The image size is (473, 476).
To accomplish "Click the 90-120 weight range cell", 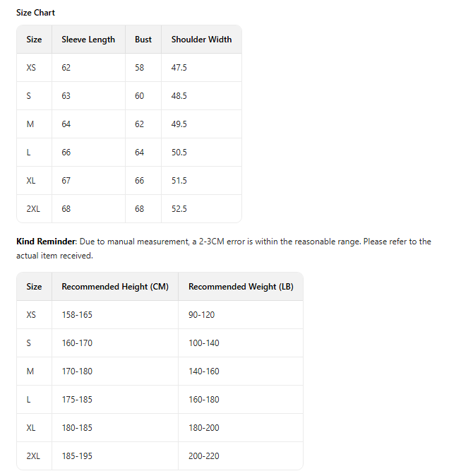I will coord(201,315).
